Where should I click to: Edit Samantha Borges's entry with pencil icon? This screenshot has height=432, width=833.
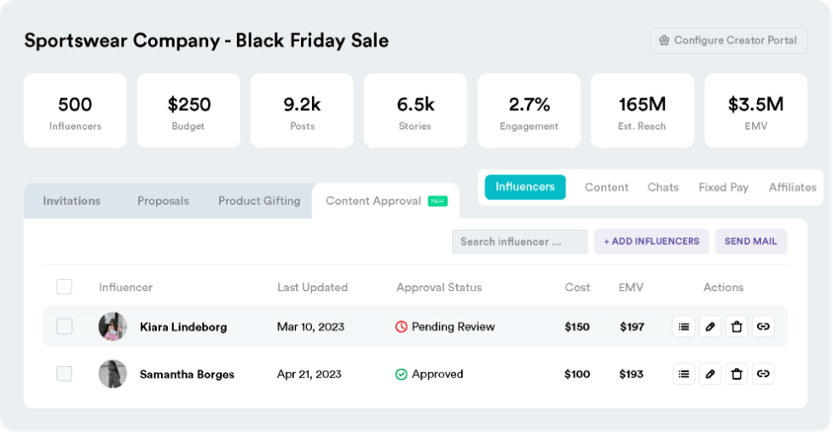710,374
